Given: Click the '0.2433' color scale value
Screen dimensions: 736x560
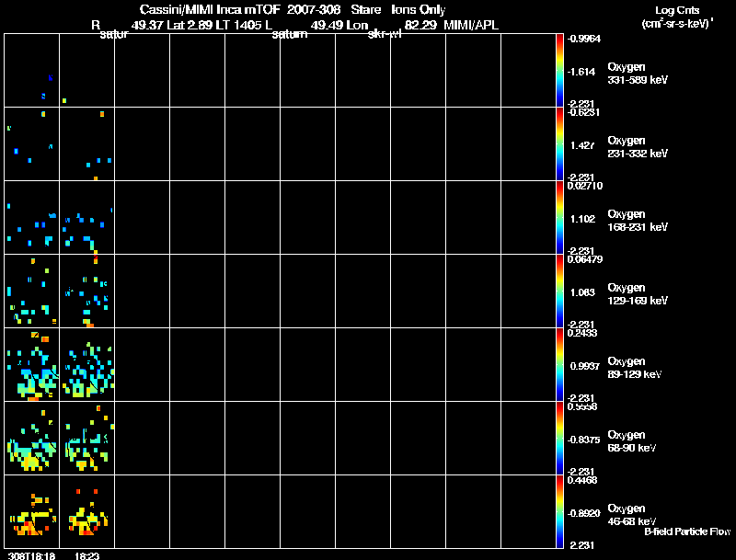Looking at the screenshot, I should (x=582, y=333).
